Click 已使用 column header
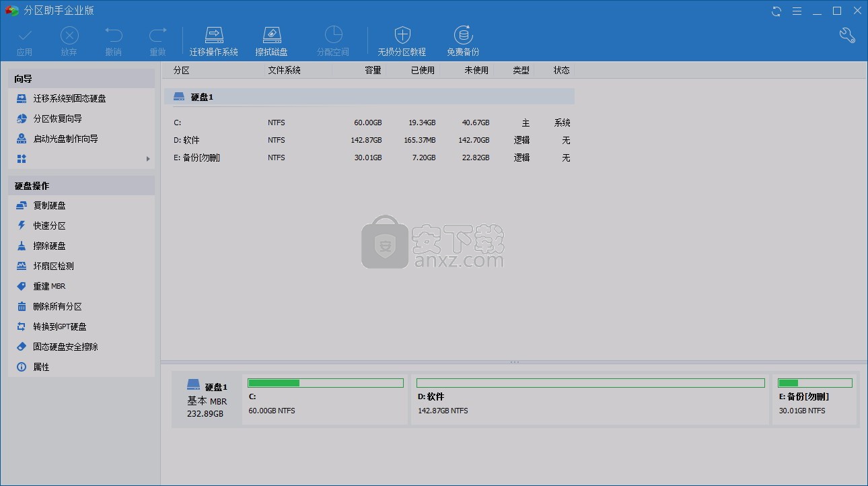The image size is (868, 486). point(423,70)
